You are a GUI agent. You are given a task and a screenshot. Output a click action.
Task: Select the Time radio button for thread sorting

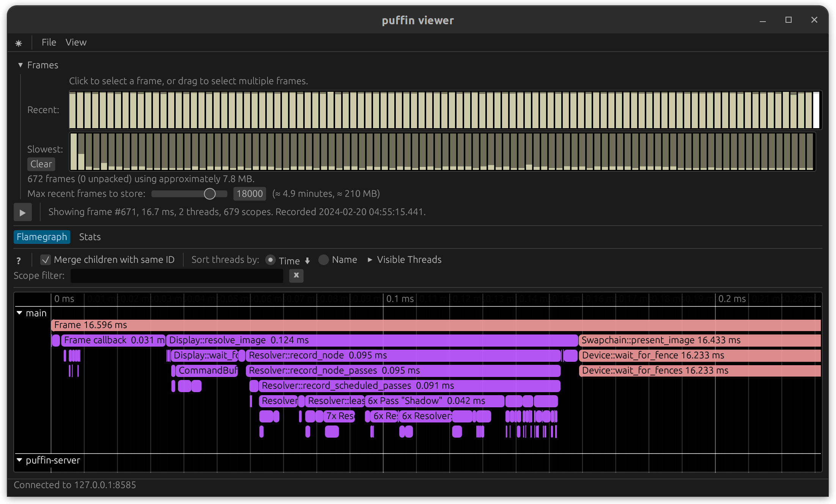click(x=270, y=260)
